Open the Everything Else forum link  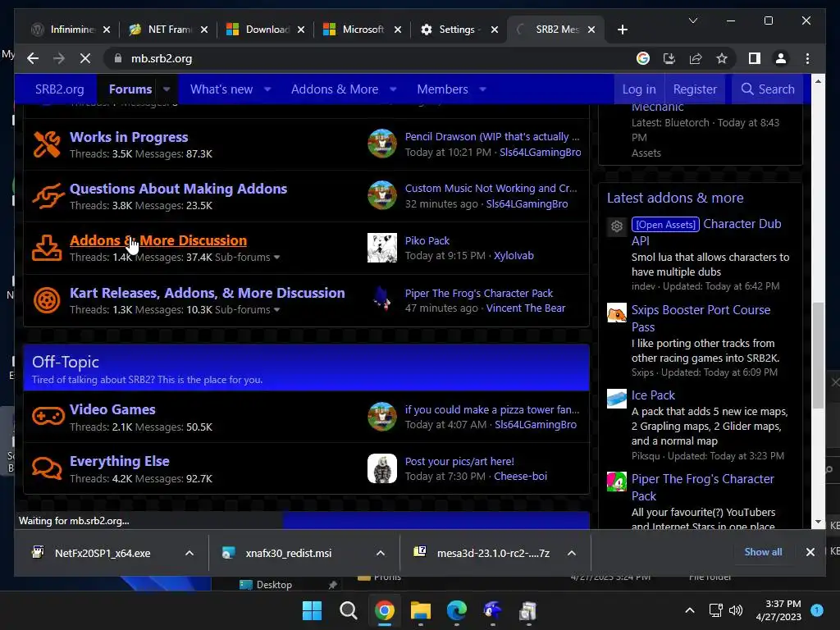120,461
